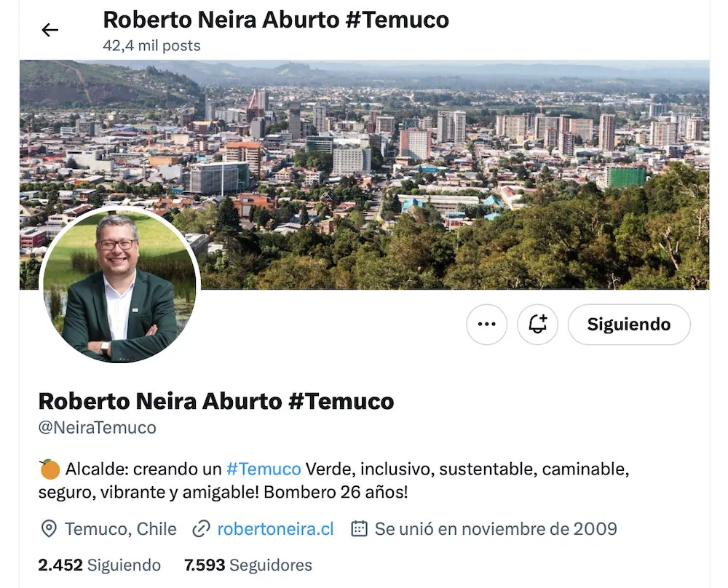Click the calendar icon beside join date
This screenshot has height=588, width=728.
point(359,528)
